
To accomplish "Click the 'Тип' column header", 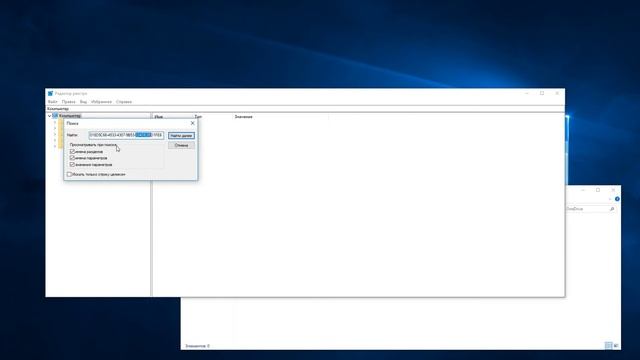I will click(198, 117).
